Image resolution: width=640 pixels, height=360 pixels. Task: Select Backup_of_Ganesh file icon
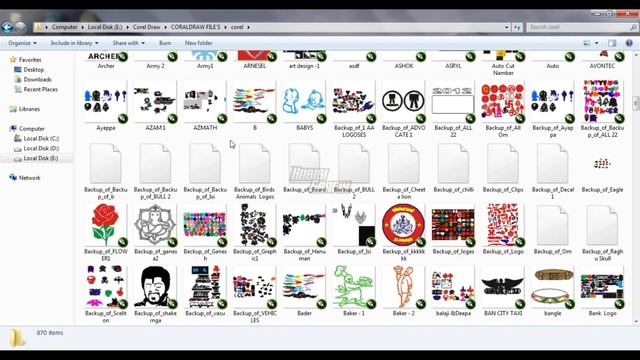click(205, 225)
